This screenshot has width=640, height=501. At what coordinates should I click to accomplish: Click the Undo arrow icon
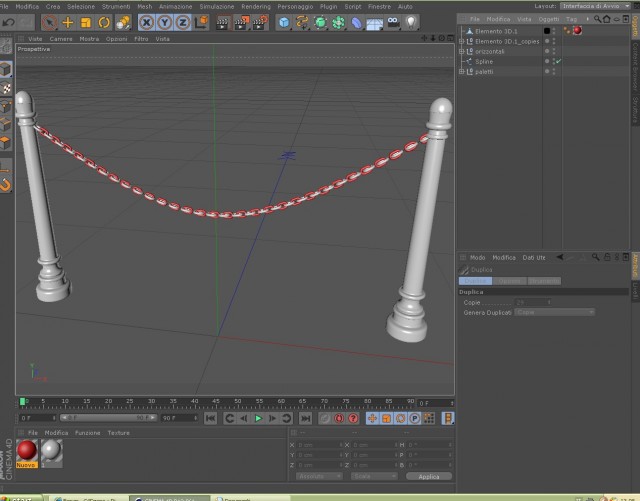[9, 22]
